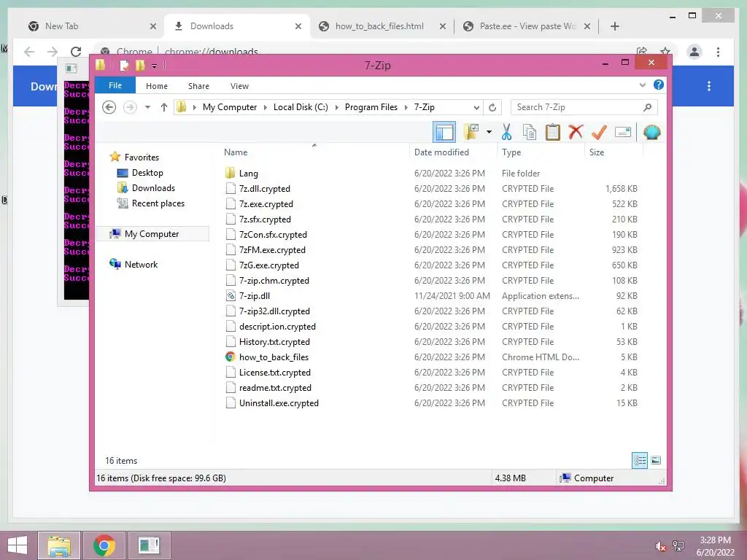
Task: Select Network in navigation pane
Action: coord(141,264)
